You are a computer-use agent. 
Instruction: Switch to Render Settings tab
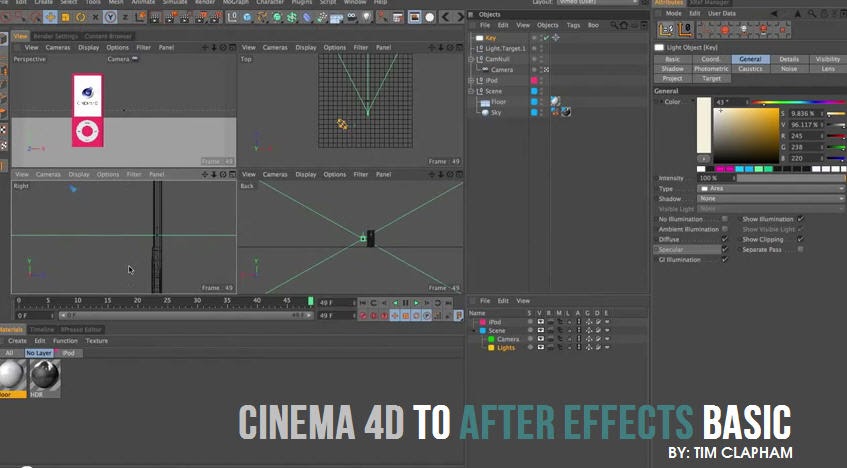56,36
